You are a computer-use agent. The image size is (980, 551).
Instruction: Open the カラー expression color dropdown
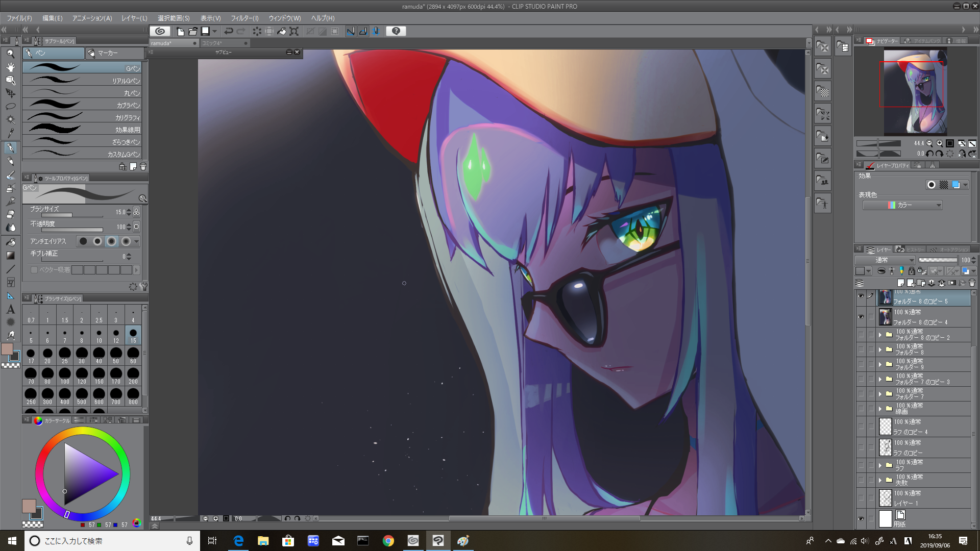coord(902,205)
